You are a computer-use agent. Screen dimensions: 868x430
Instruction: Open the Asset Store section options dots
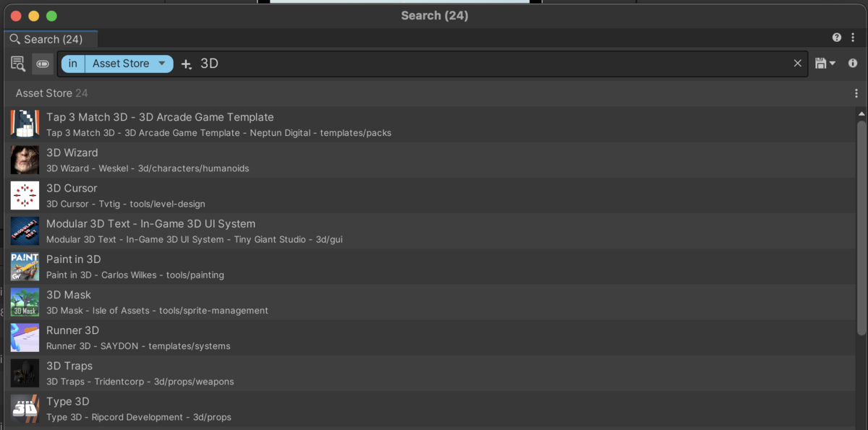click(x=856, y=93)
